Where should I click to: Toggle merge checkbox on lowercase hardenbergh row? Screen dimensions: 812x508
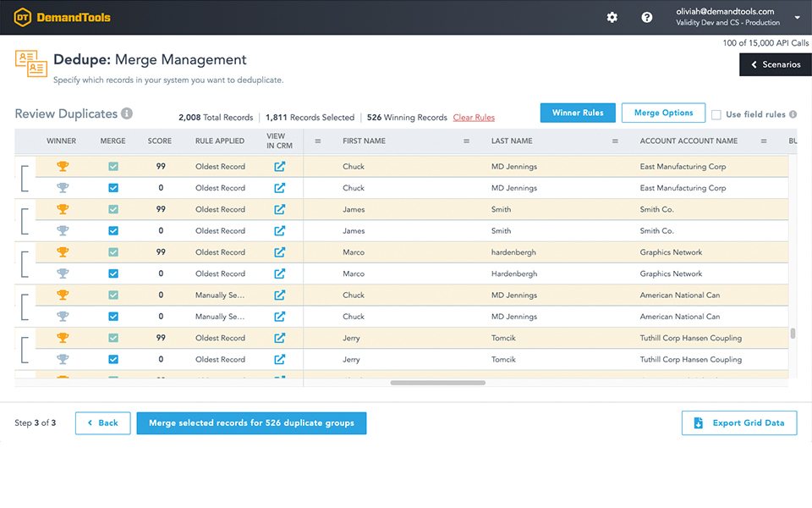113,252
